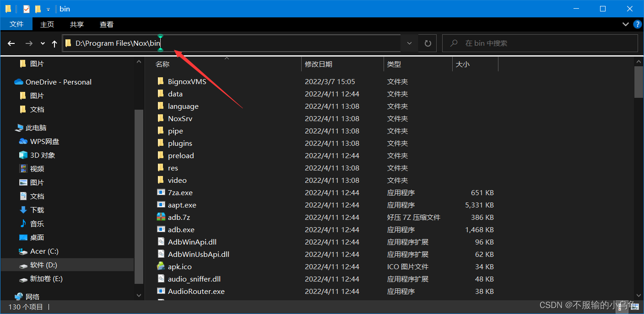Open Acer (C:) drive in sidebar

pos(44,251)
